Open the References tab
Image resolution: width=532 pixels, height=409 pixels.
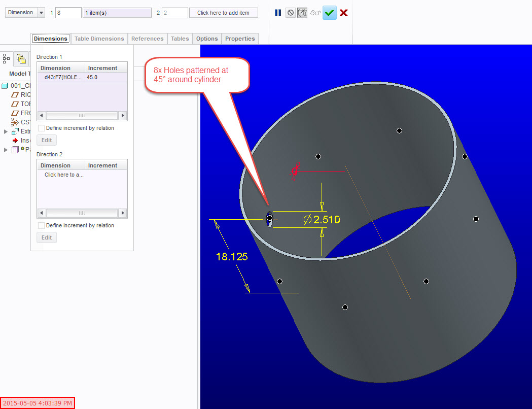[x=147, y=39]
